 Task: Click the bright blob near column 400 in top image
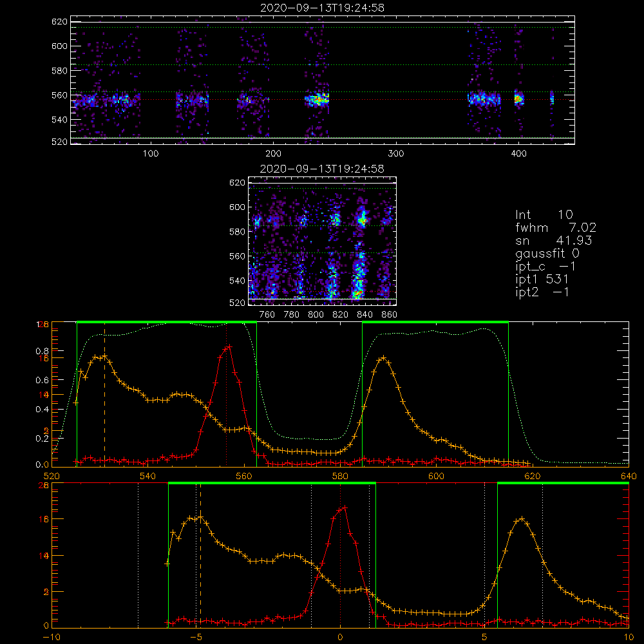(x=518, y=99)
